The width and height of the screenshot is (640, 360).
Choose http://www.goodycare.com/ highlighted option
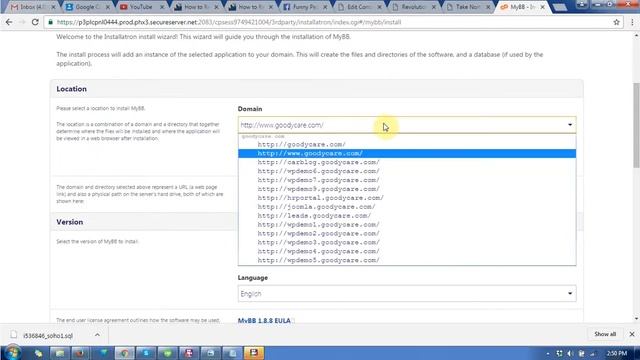[x=407, y=153]
